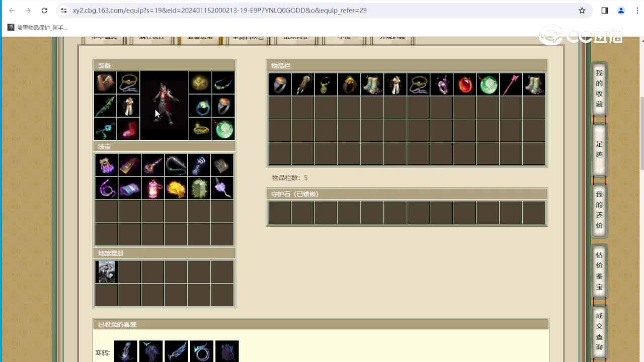Click the address bar URL
644x362 pixels.
(219, 10)
